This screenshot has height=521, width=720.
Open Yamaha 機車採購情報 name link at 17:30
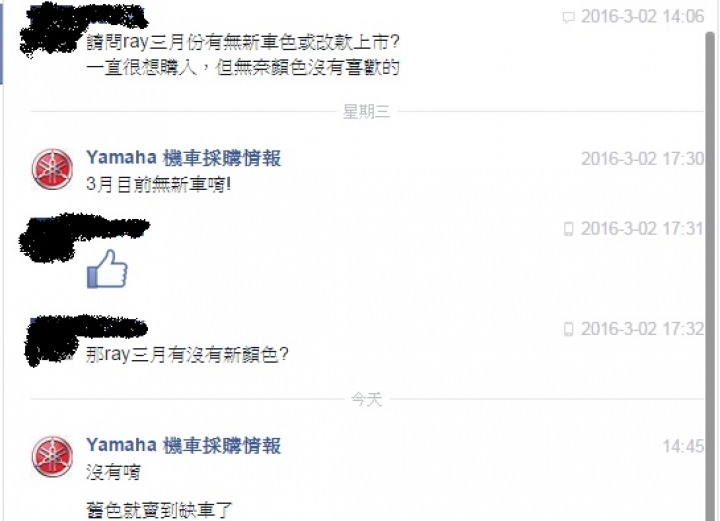click(183, 158)
